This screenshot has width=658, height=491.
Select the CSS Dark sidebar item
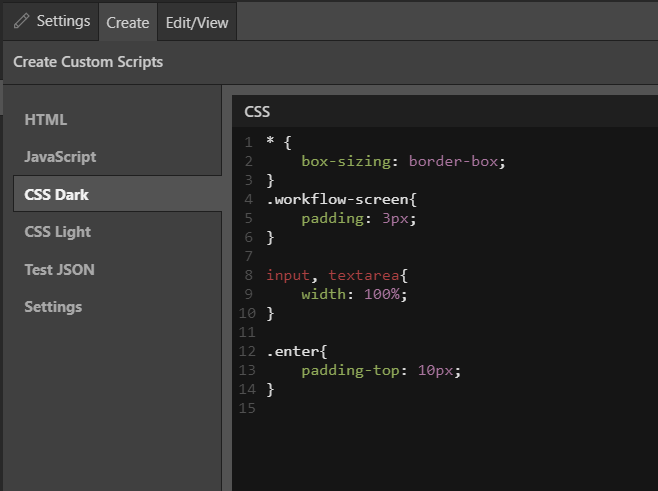[x=58, y=194]
